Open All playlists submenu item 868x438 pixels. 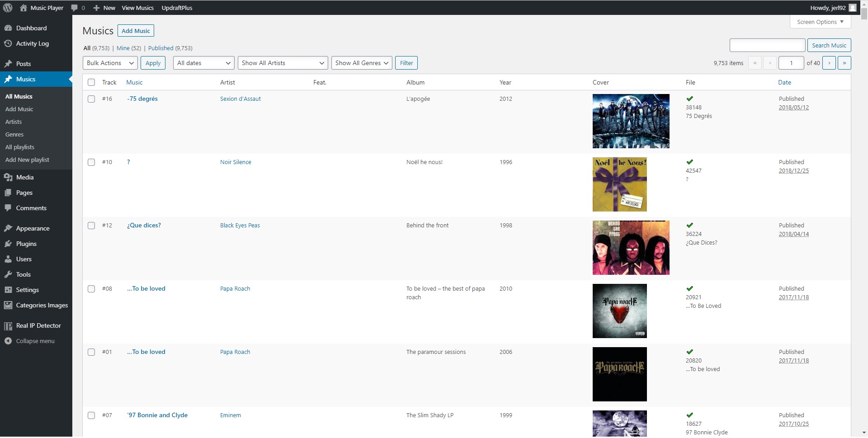pos(20,147)
